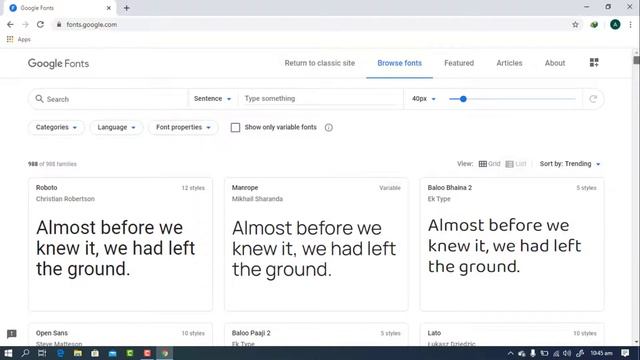Screen dimensions: 640x360
Task: Click the feedback icon at bottom left
Action: [x=12, y=334]
